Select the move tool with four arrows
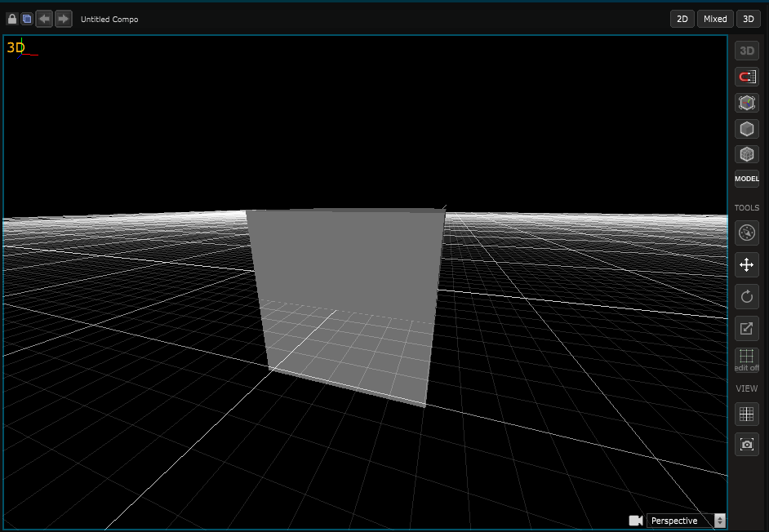 click(747, 265)
